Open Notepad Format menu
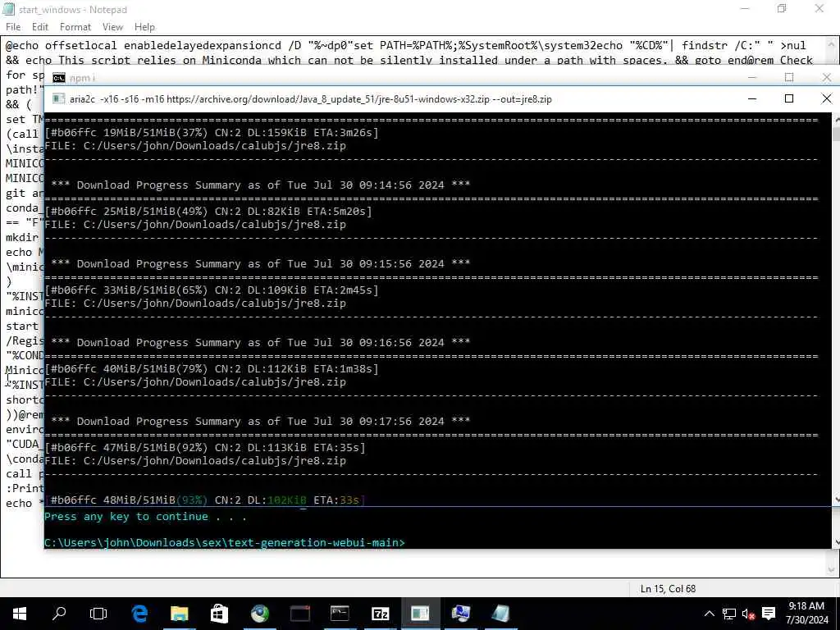Screen dimensions: 840x630 pos(75,27)
